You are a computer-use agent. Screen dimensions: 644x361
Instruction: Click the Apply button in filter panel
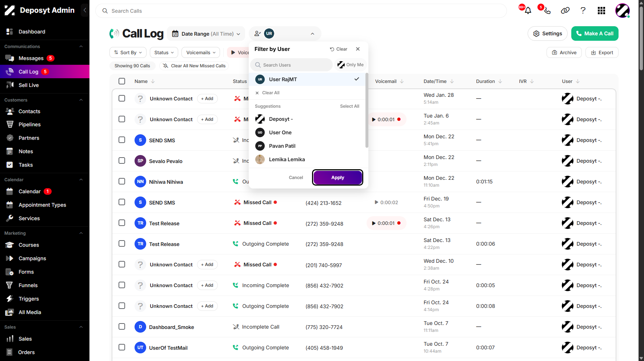(x=337, y=178)
